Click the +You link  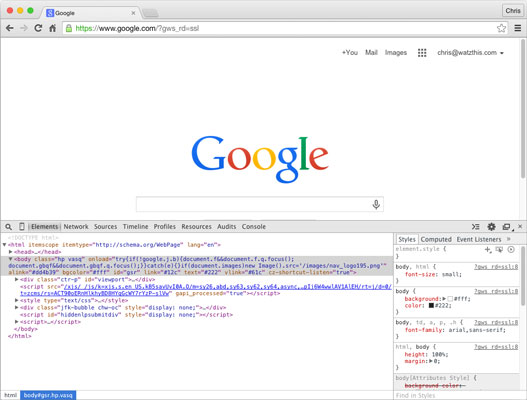click(350, 53)
